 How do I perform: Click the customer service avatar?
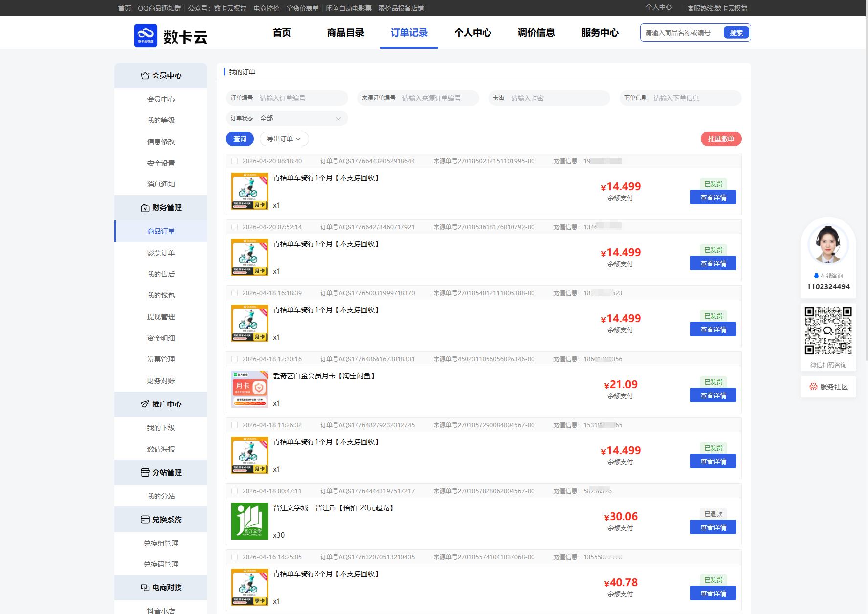point(828,244)
